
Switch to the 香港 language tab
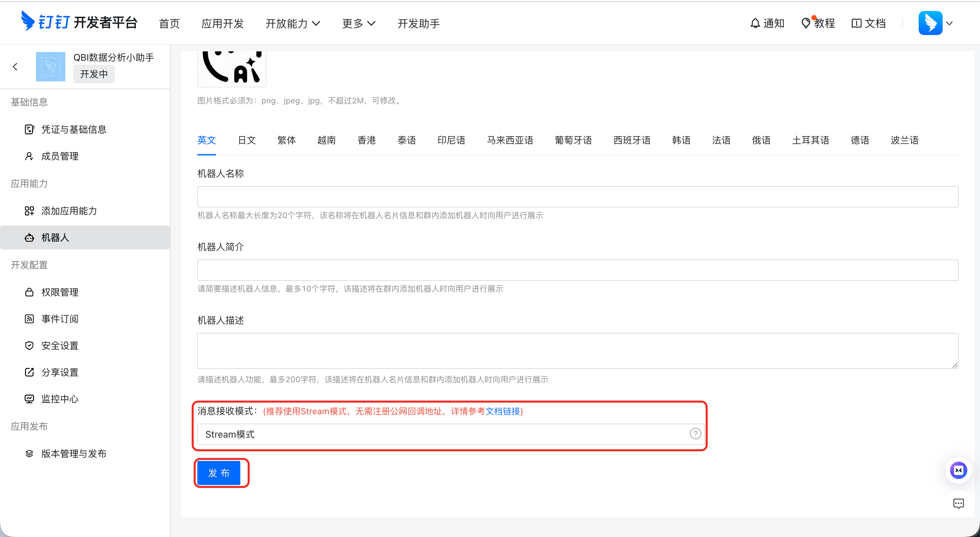pyautogui.click(x=367, y=140)
